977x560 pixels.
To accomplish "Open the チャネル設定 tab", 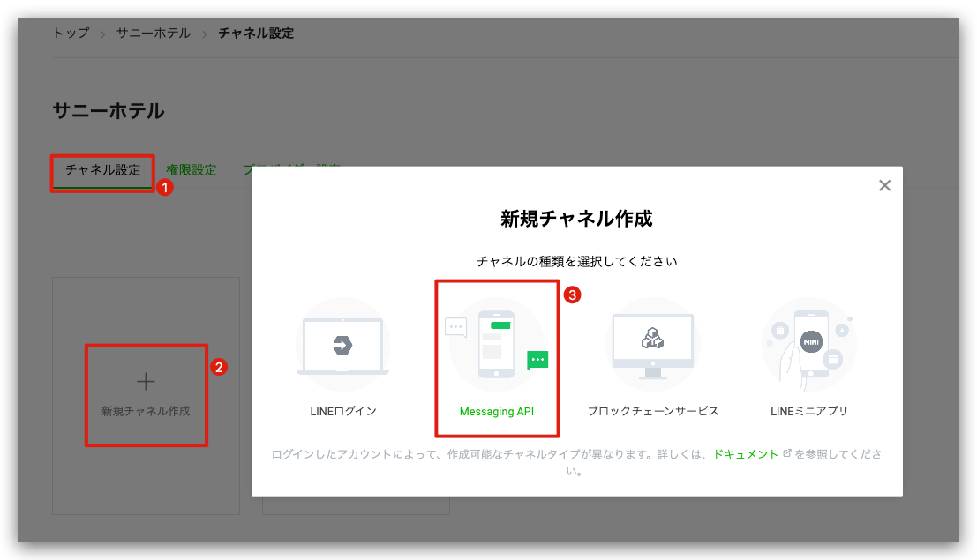I will [x=102, y=170].
